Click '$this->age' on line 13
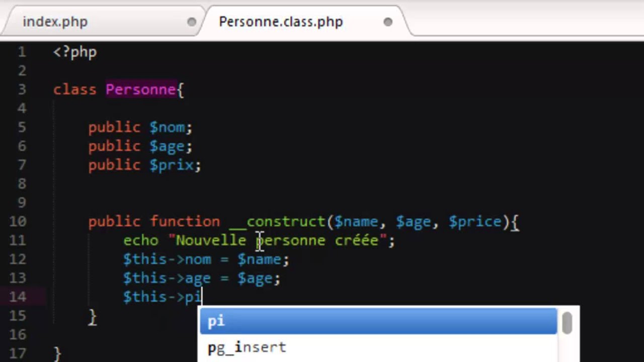 pos(167,279)
